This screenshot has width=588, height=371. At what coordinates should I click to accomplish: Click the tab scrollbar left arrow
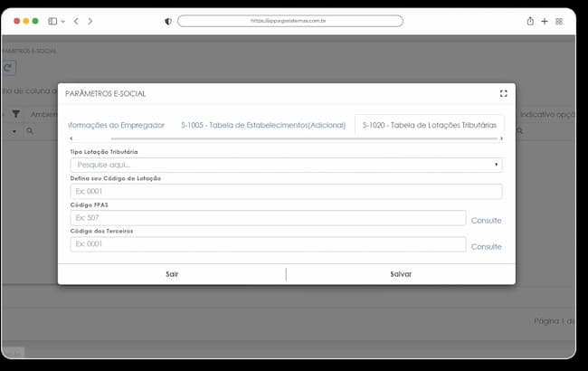[x=71, y=138]
